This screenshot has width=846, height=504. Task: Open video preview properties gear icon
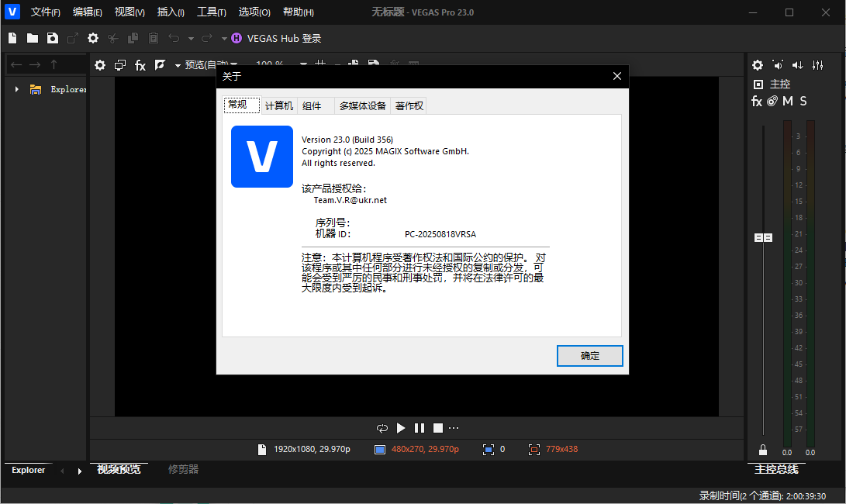(100, 65)
